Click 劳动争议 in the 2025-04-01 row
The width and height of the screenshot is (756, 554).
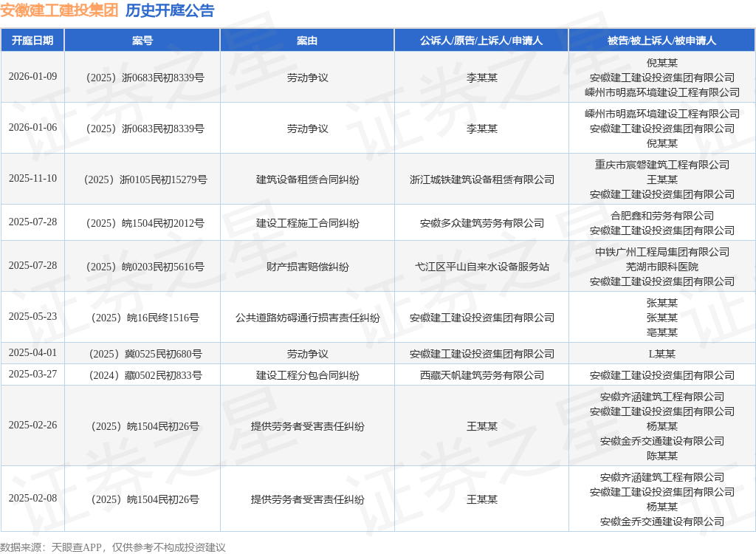307,354
